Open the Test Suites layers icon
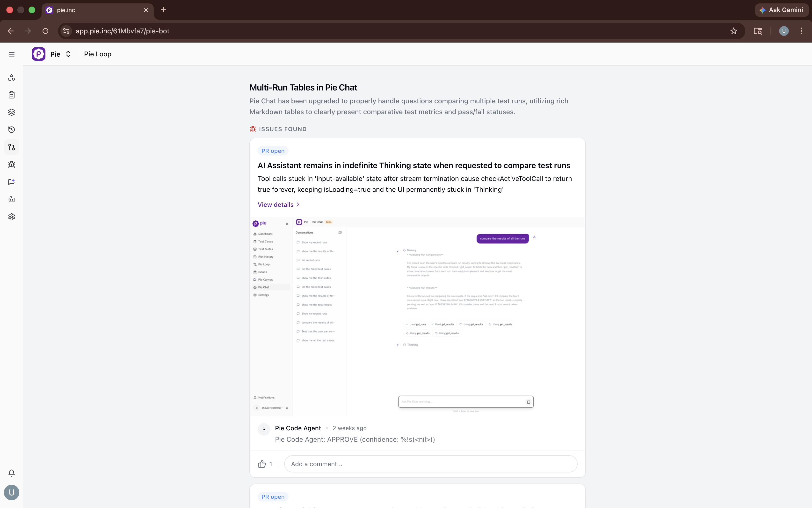This screenshot has width=812, height=508. (x=11, y=112)
